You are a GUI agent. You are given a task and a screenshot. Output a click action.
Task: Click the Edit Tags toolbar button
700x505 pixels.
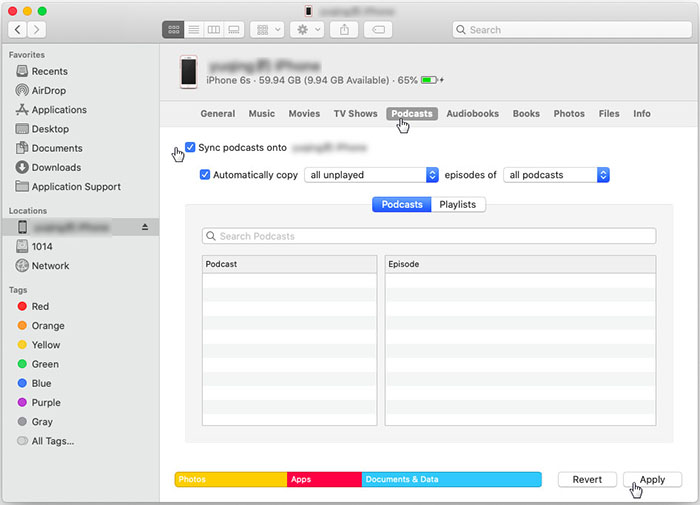click(378, 30)
